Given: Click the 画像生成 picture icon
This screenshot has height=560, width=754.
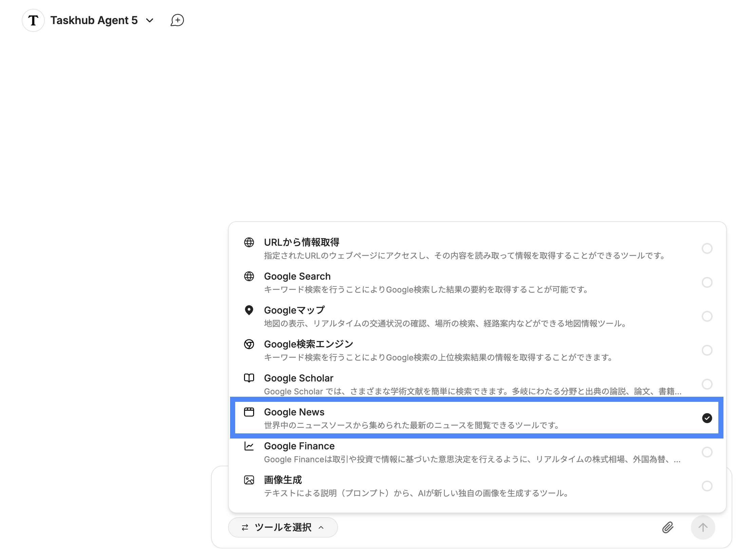Looking at the screenshot, I should 249,480.
